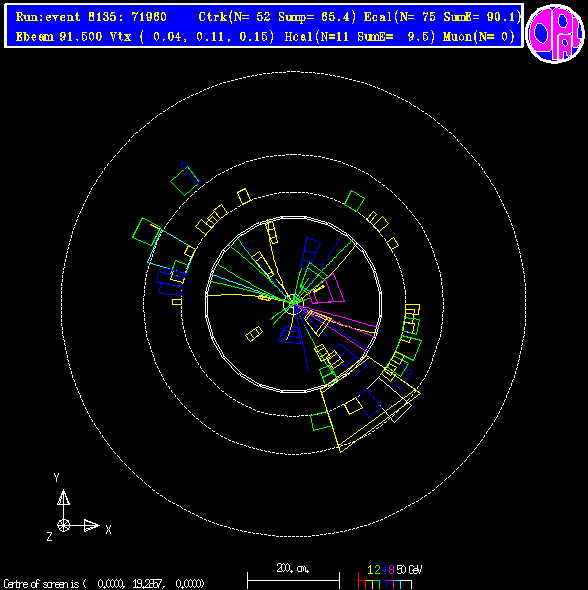Click the Muon(N= 0) readout

(479, 36)
